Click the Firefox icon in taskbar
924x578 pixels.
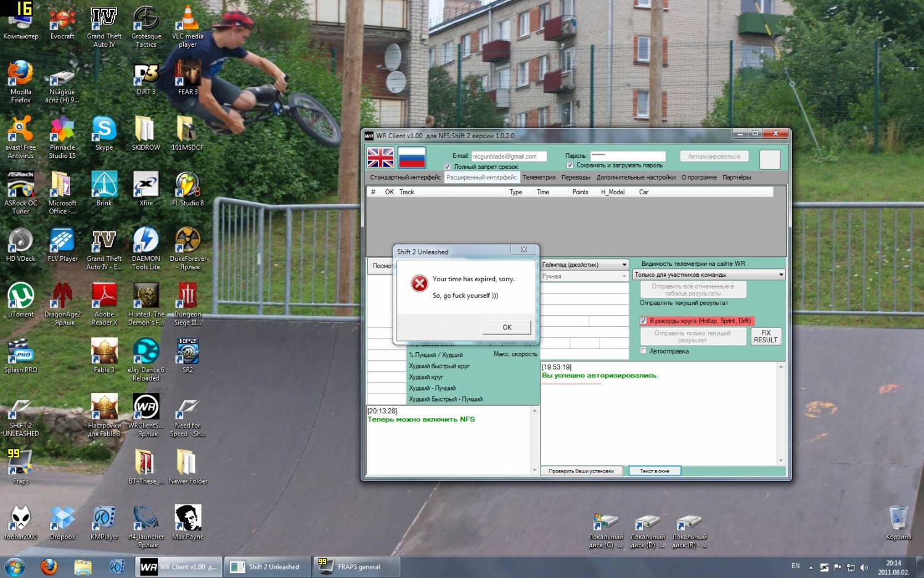point(49,566)
